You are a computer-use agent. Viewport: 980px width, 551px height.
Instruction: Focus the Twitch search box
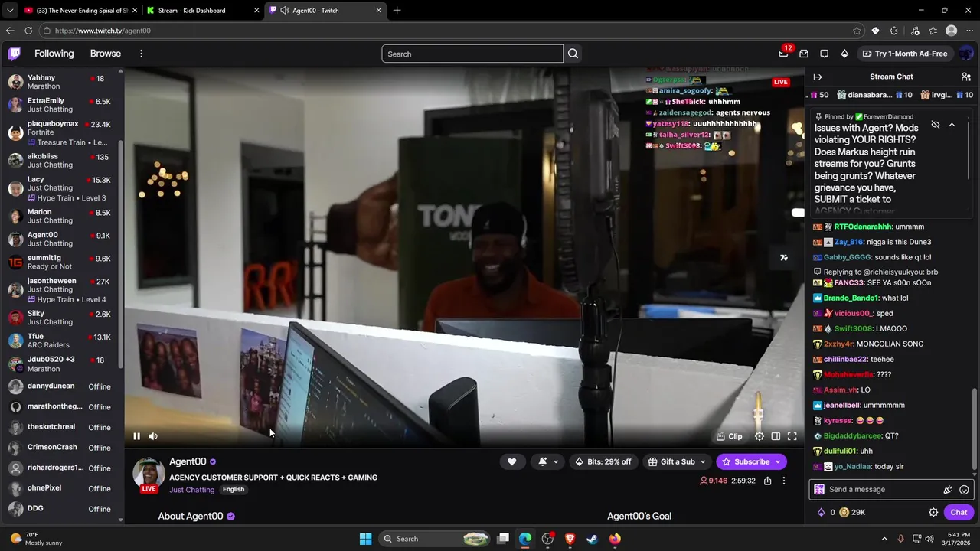(472, 54)
